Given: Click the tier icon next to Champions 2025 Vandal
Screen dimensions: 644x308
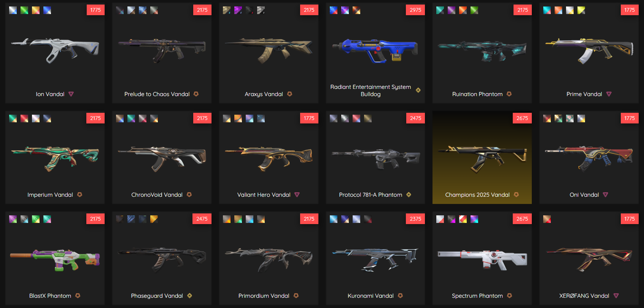Looking at the screenshot, I should (516, 194).
